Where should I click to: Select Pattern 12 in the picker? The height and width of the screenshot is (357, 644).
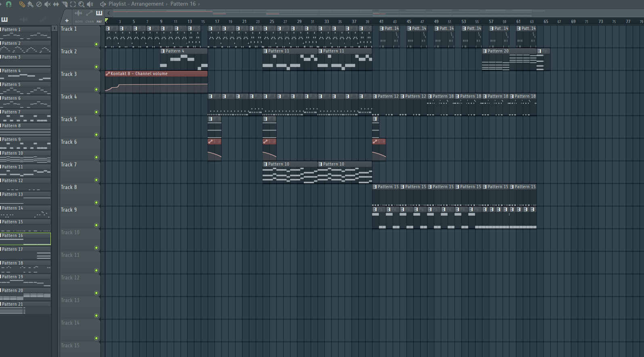tap(25, 184)
